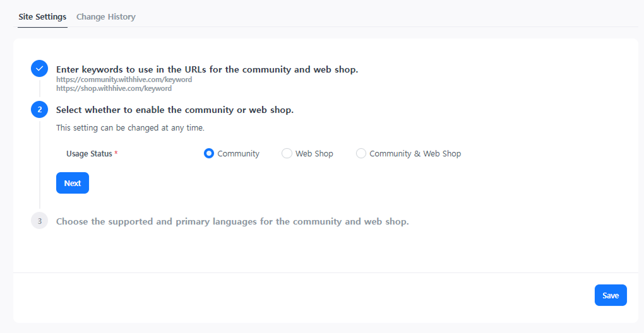Image resolution: width=644 pixels, height=333 pixels.
Task: Expand step 3 languages heading
Action: coord(232,221)
